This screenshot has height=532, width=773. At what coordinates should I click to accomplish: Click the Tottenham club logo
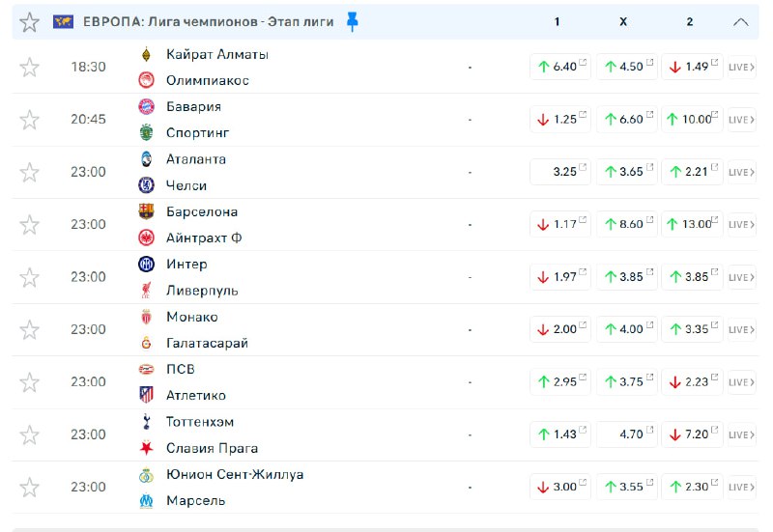click(147, 422)
